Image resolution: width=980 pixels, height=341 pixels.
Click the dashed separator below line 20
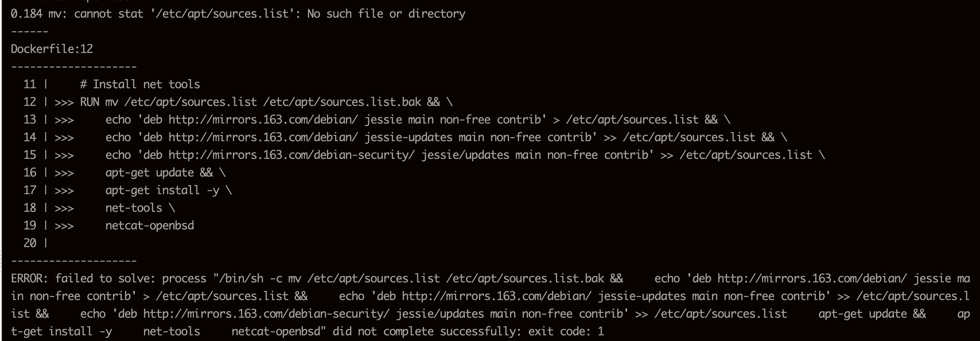point(74,261)
